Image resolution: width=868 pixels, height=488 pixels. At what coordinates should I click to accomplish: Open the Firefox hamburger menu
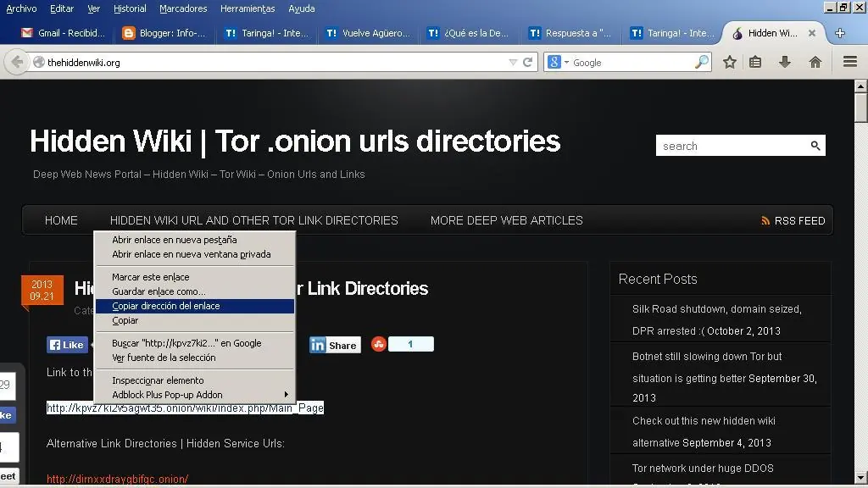coord(850,61)
